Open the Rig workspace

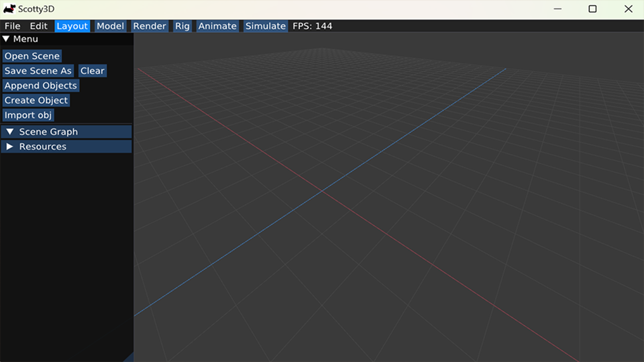[182, 26]
